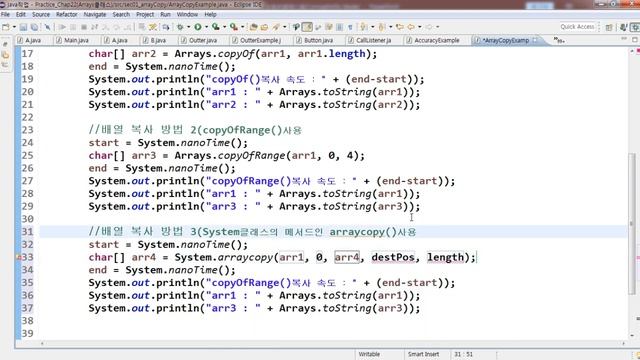Click the Quick Access search field
640x360 pixels.
tap(577, 27)
